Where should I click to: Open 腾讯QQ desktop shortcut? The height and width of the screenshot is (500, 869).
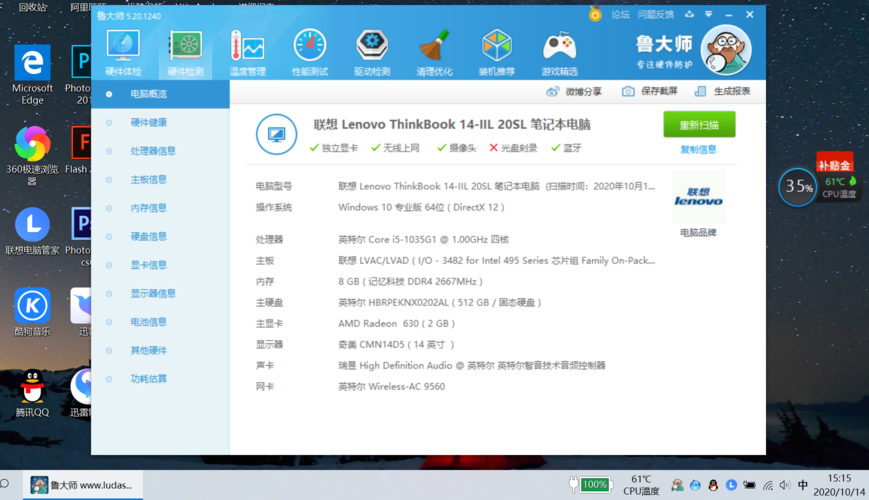point(32,392)
